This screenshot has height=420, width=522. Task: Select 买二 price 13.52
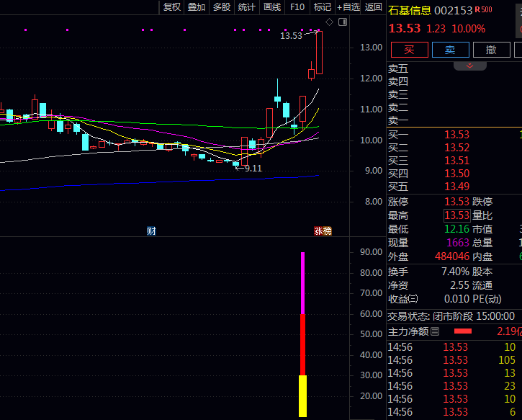(x=456, y=148)
